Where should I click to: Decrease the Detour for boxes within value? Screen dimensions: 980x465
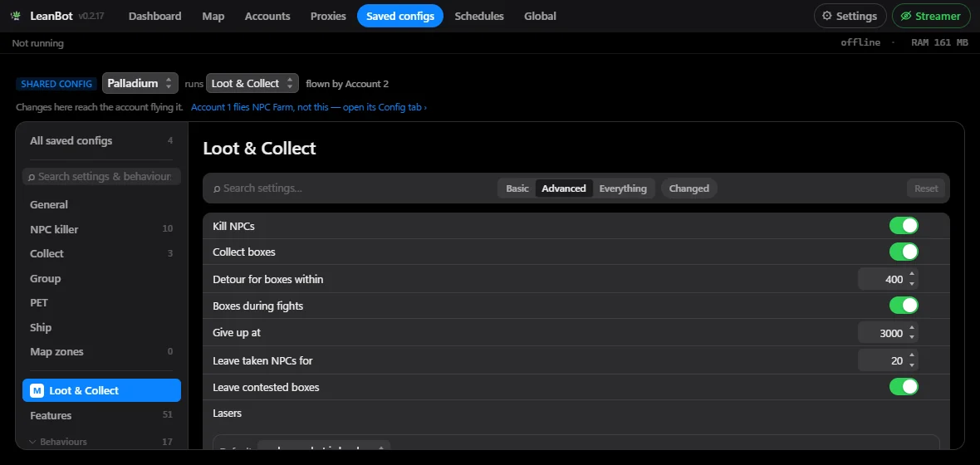click(x=912, y=284)
